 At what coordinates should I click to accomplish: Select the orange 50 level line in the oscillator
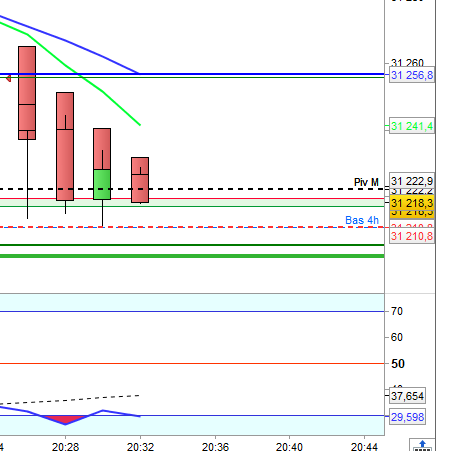click(192, 363)
